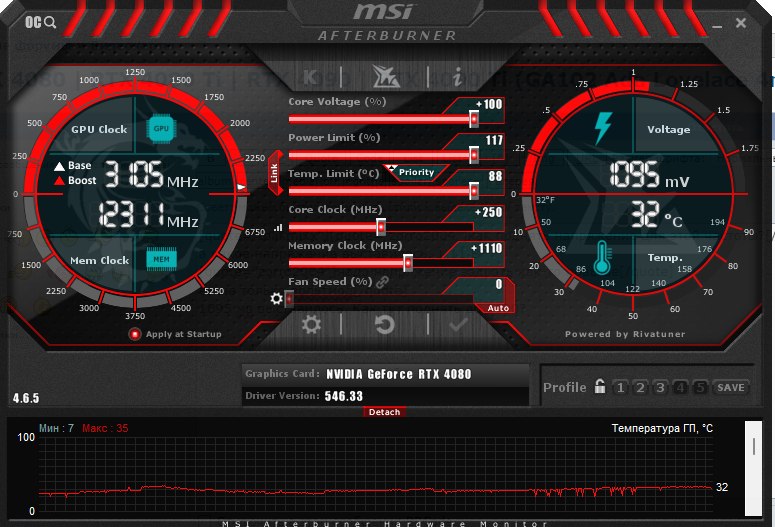Click the Power Limit 117 value
This screenshot has height=527, width=775.
(494, 140)
